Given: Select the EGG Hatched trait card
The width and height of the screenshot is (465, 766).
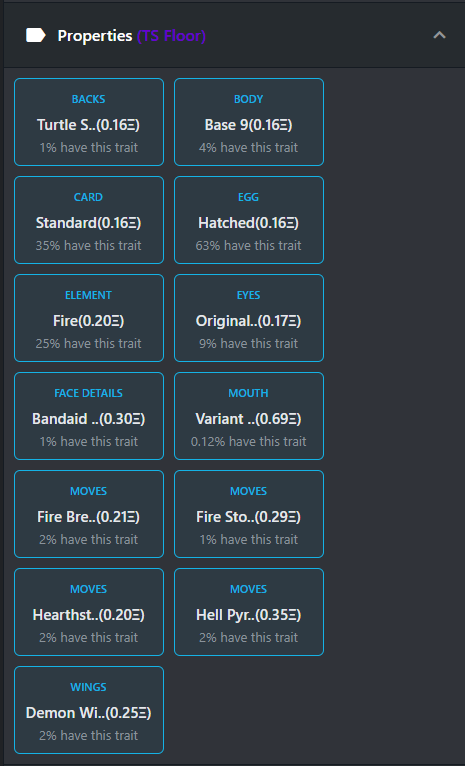Looking at the screenshot, I should tap(249, 220).
